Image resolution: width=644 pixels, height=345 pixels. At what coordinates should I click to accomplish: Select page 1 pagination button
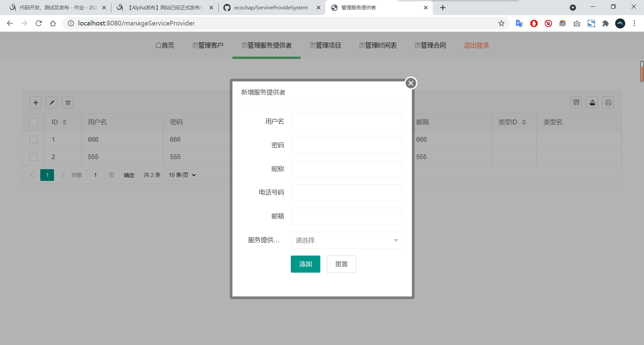tap(47, 175)
